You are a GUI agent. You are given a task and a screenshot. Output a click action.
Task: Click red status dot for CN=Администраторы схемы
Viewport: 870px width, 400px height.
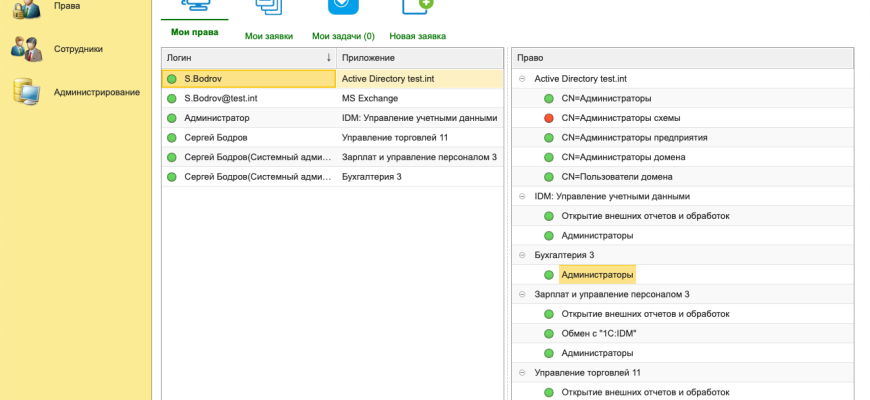(x=549, y=118)
